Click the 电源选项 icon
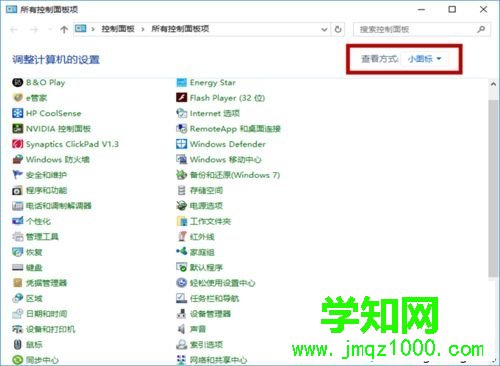 tap(181, 206)
